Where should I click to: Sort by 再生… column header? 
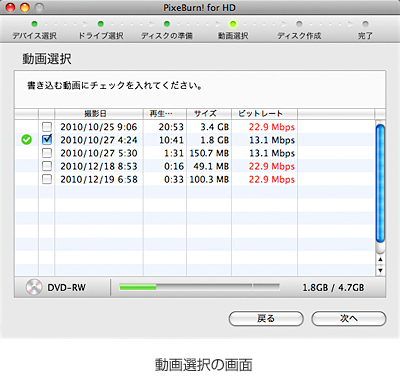pos(165,114)
